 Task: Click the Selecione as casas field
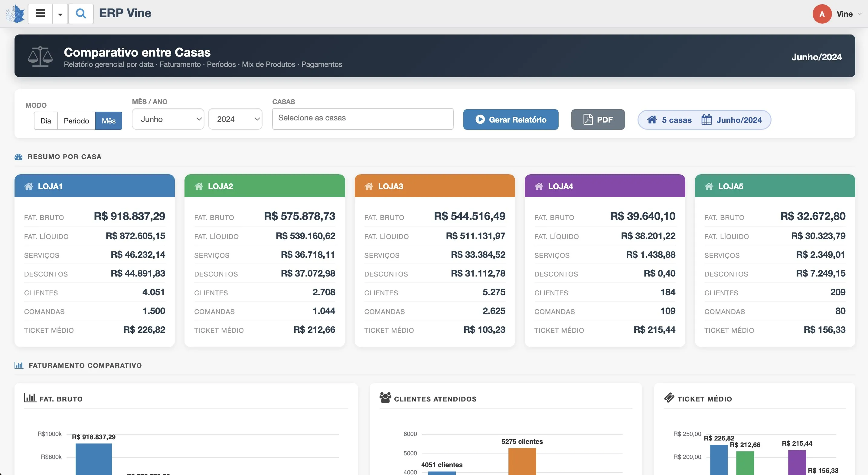[x=363, y=119]
